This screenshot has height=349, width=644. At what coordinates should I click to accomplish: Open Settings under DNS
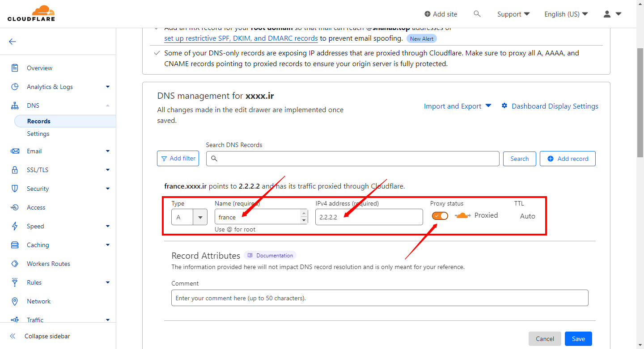38,134
